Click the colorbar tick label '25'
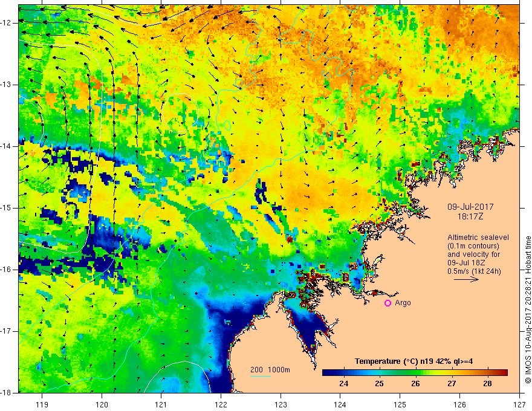This screenshot has height=411, width=532. (380, 384)
